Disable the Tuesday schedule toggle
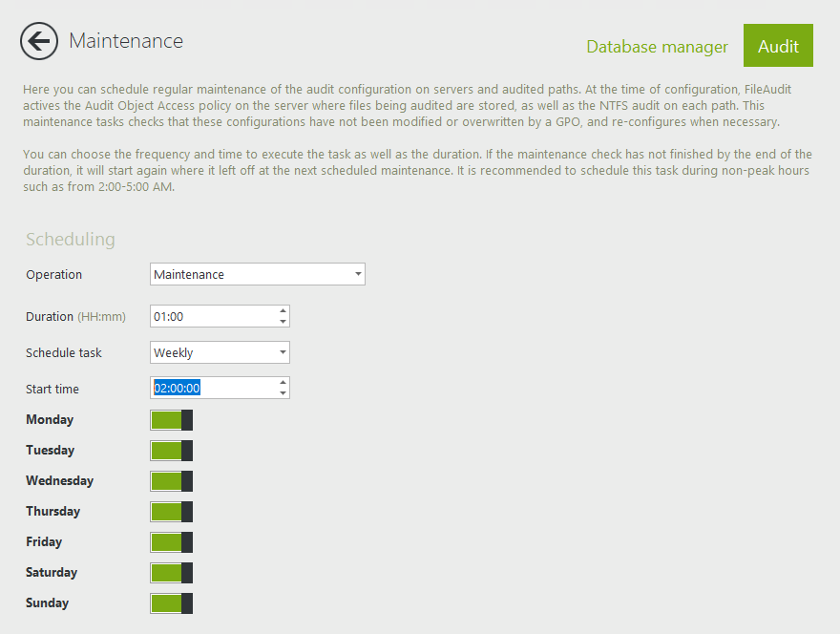840x634 pixels. [172, 451]
